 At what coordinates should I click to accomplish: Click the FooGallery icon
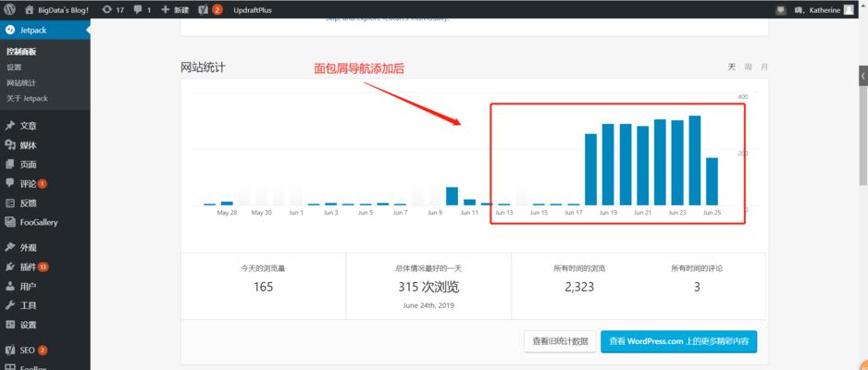[10, 222]
